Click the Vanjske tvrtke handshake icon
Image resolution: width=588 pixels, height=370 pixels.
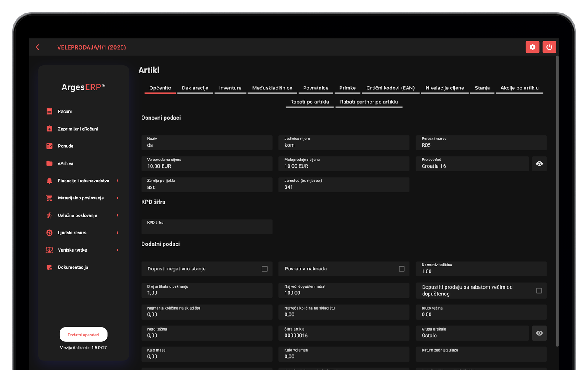[50, 250]
